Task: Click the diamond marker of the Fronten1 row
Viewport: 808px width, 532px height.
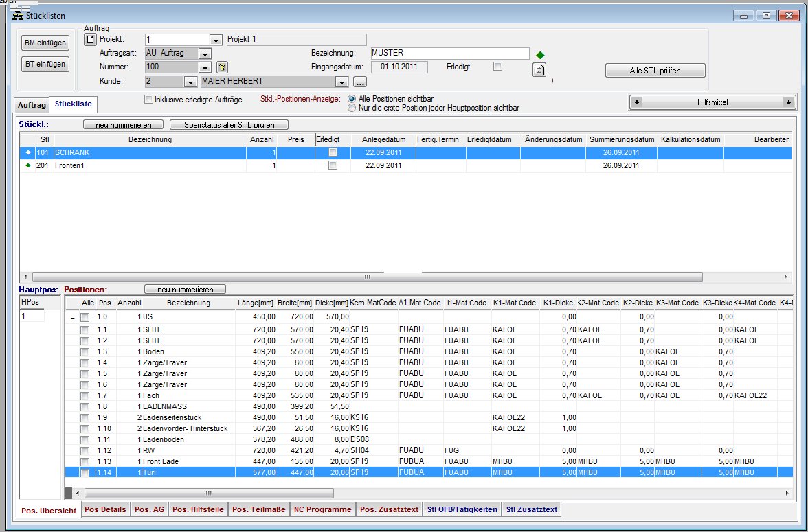Action: click(x=28, y=165)
